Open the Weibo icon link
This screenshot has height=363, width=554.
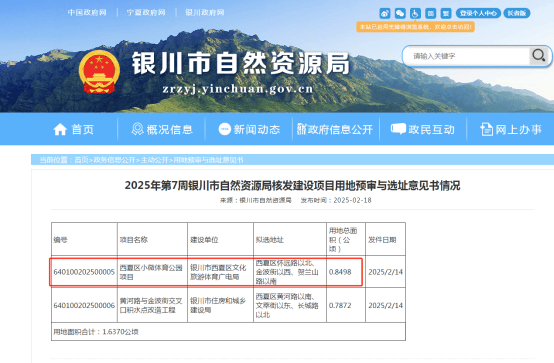(x=385, y=13)
